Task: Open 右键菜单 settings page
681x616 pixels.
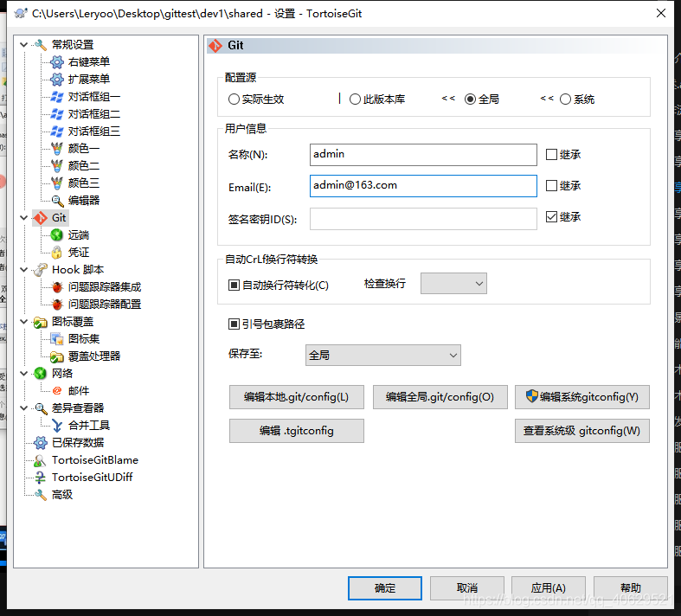Action: [89, 62]
